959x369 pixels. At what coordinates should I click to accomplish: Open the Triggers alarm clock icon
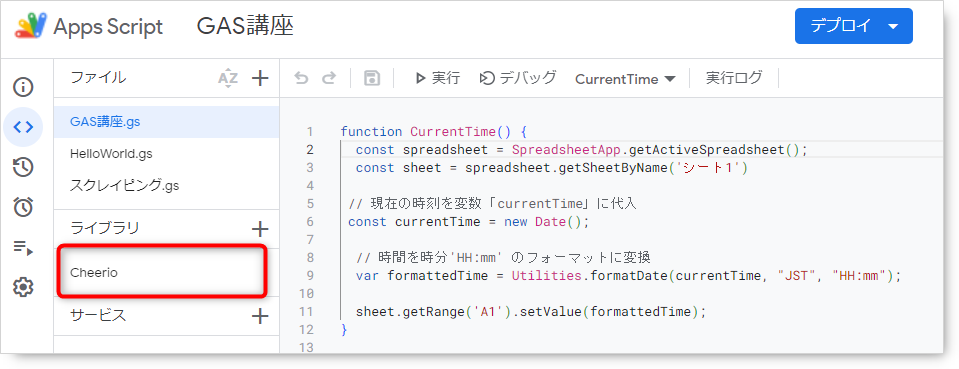[23, 207]
